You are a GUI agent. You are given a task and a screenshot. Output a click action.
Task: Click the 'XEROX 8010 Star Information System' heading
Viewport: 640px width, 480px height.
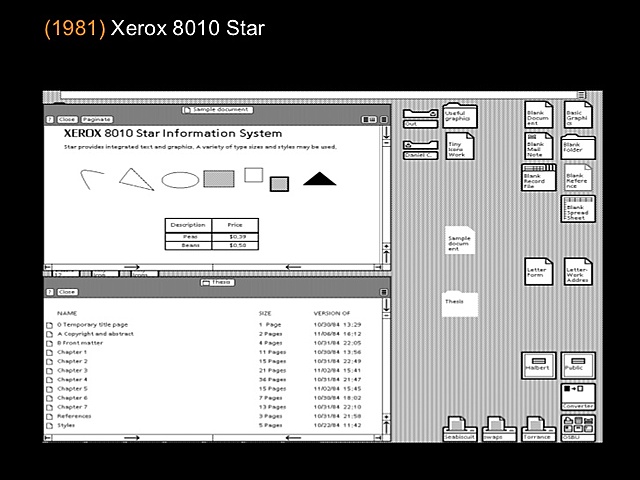pyautogui.click(x=173, y=133)
